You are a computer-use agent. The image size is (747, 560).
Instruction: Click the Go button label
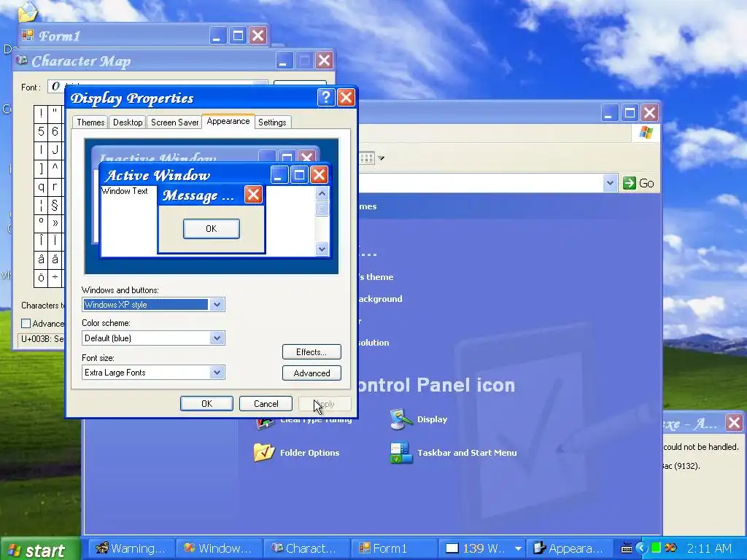[x=646, y=183]
